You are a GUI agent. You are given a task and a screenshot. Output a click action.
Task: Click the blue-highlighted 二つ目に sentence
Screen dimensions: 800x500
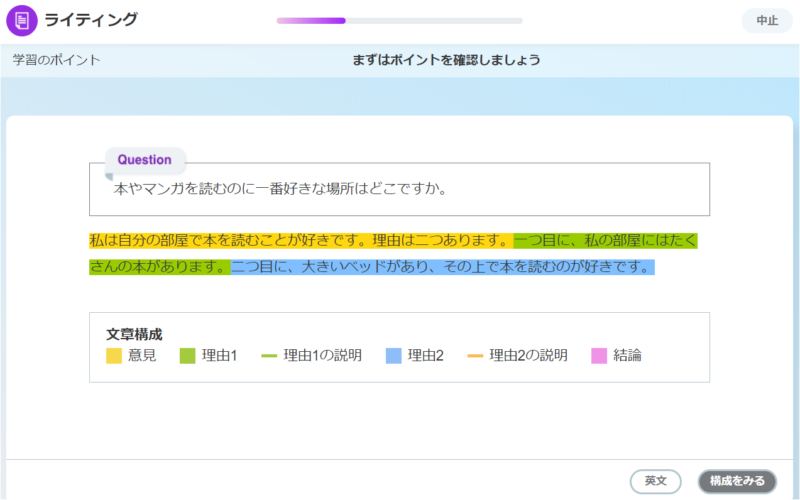tap(442, 267)
